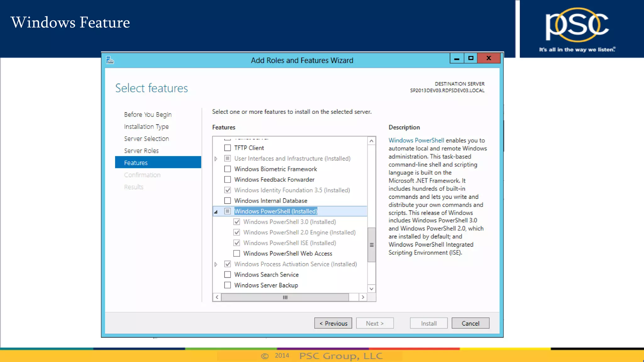Select the TFTP Client label
This screenshot has height=362, width=644.
pos(249,148)
